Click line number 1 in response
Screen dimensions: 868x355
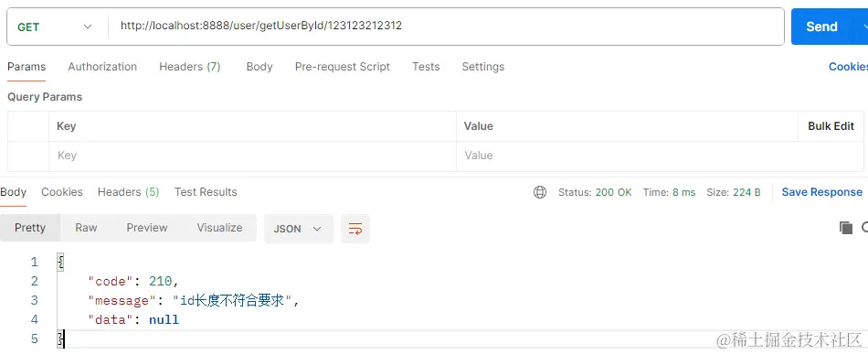35,262
